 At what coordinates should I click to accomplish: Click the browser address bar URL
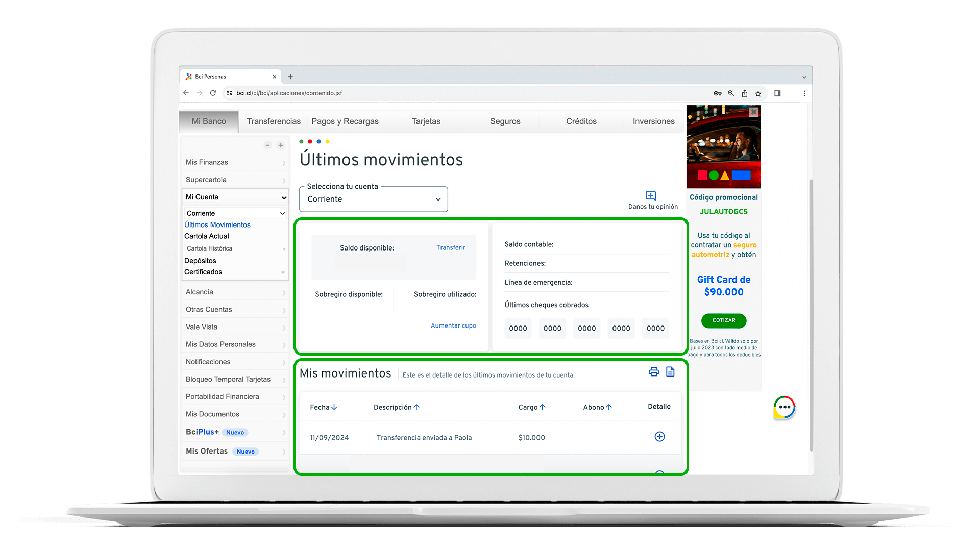[x=289, y=93]
